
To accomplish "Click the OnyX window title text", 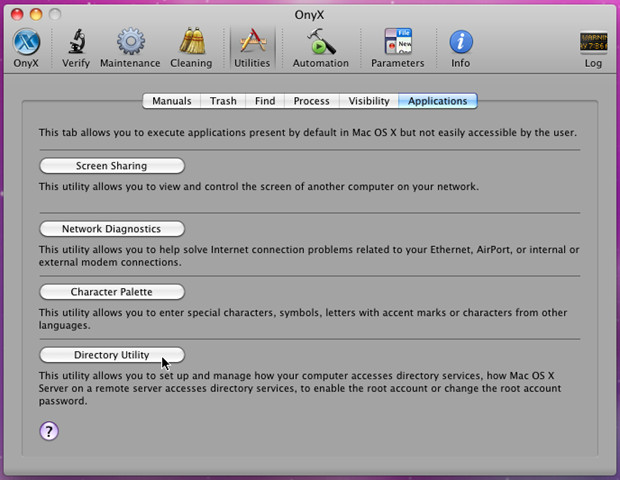I will point(309,15).
